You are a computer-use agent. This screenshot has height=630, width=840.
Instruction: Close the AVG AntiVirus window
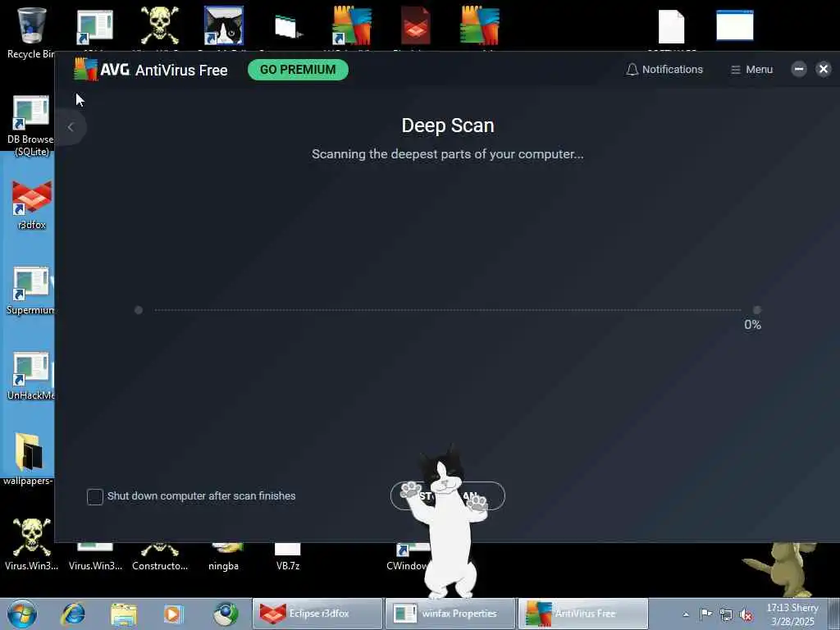824,69
